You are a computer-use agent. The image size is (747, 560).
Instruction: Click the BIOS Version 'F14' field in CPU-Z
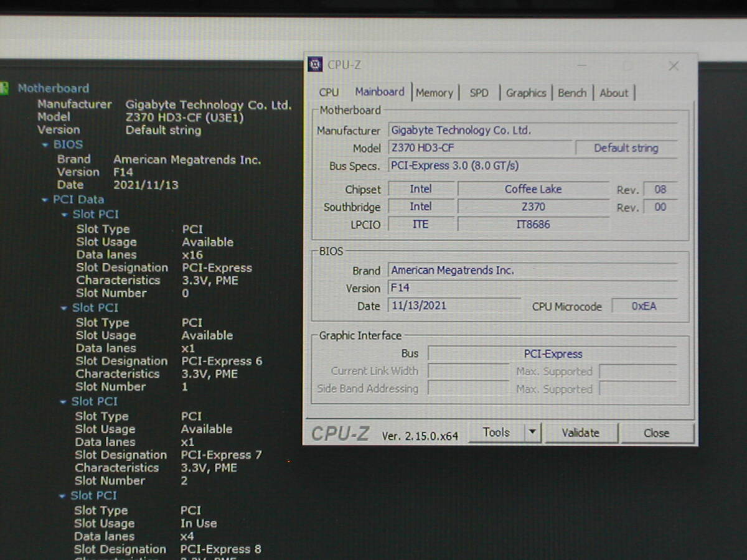tap(532, 288)
